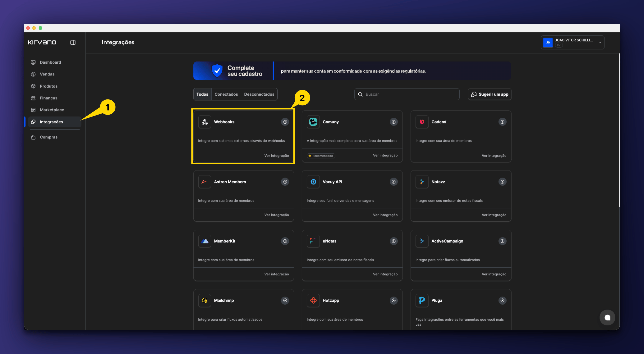Collapse sidebar with the panel toggle icon
644x354 pixels.
(x=73, y=42)
